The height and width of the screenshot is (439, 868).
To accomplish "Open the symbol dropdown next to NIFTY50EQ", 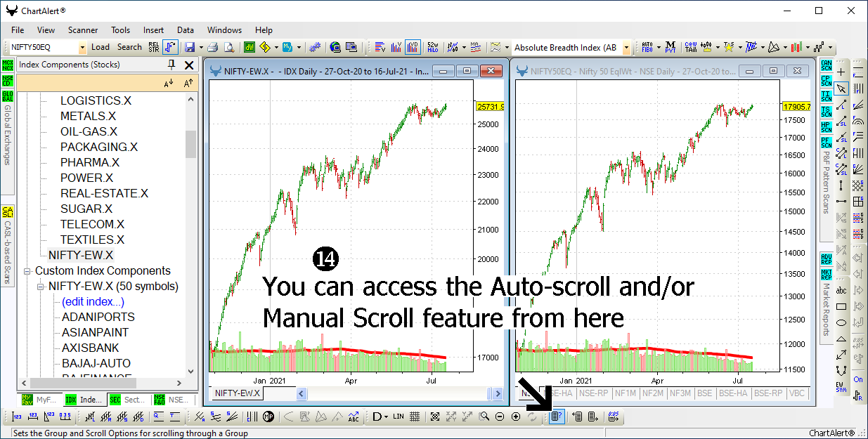I will pyautogui.click(x=82, y=48).
